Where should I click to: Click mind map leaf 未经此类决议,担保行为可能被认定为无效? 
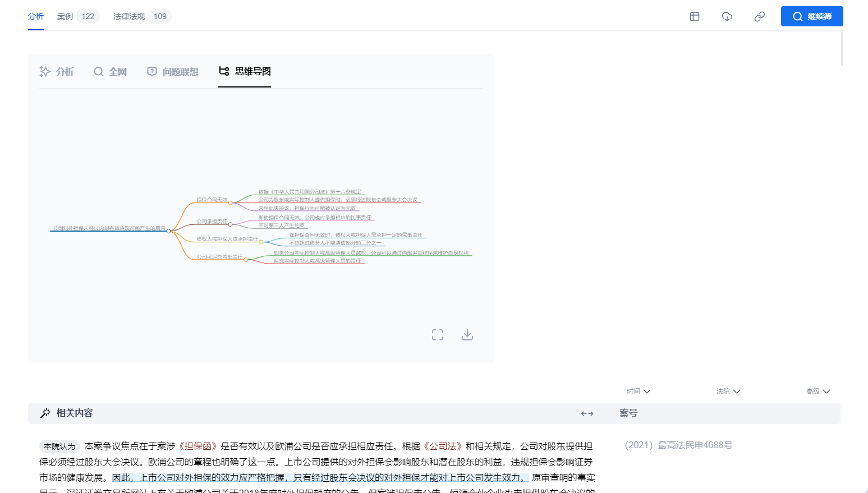[x=307, y=208]
